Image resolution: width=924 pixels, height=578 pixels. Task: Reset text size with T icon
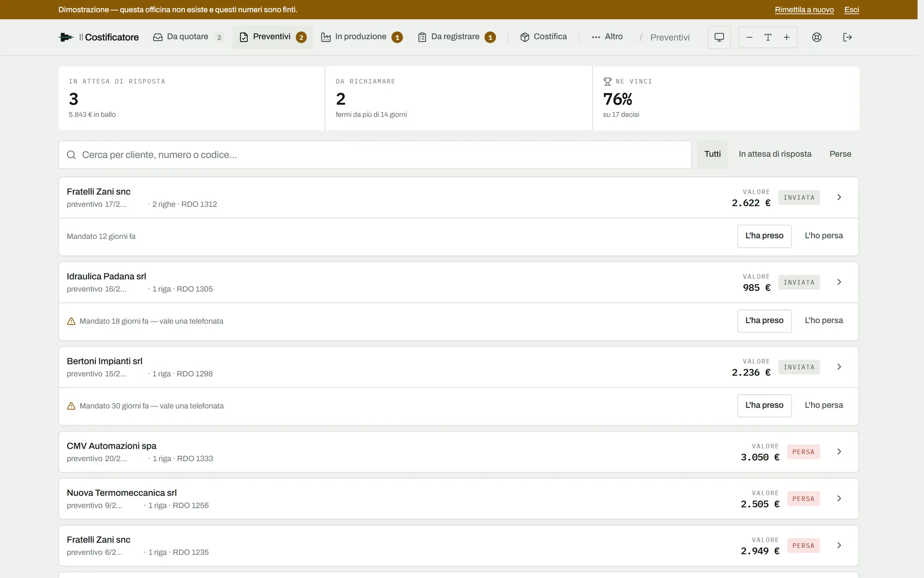coord(768,37)
